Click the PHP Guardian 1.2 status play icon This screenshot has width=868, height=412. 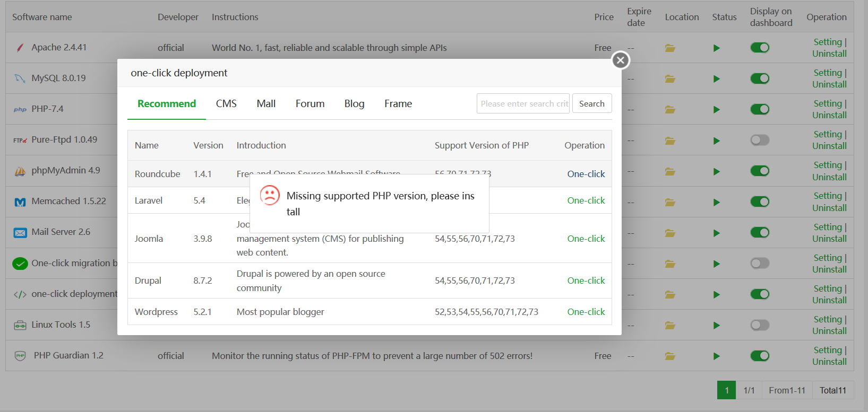pos(716,356)
